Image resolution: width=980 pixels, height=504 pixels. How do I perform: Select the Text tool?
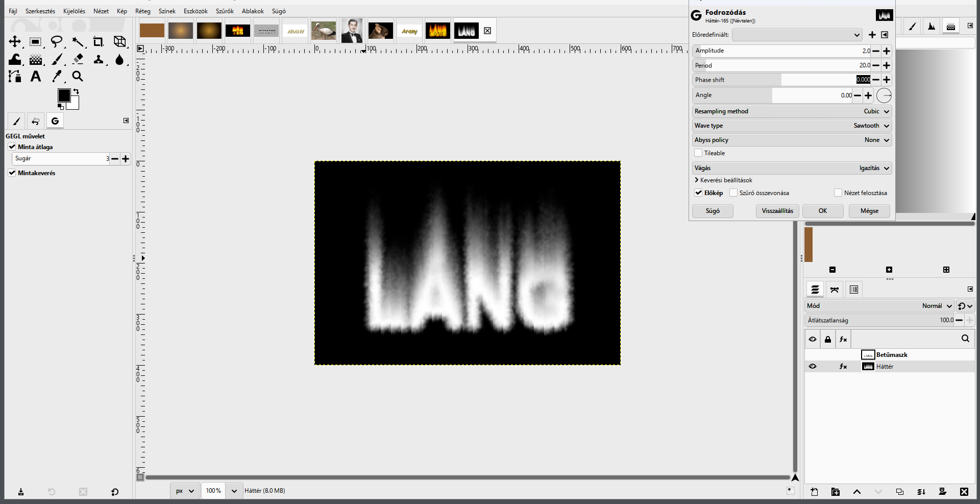36,77
